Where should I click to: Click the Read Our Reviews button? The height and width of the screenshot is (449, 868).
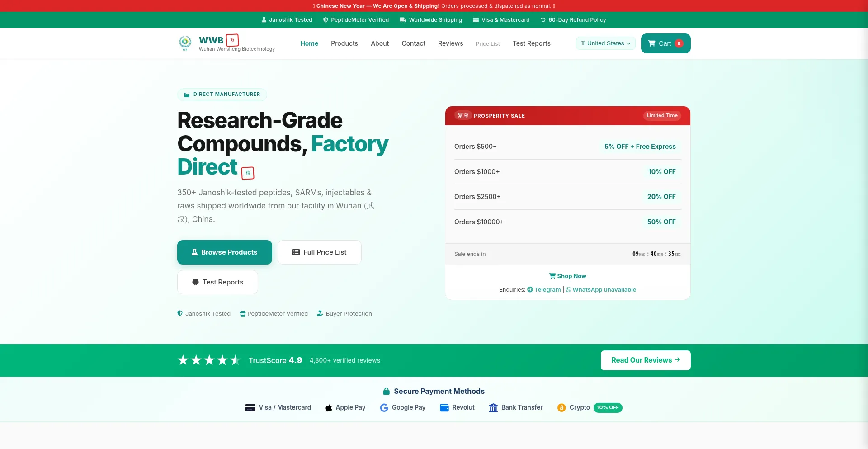pos(646,360)
